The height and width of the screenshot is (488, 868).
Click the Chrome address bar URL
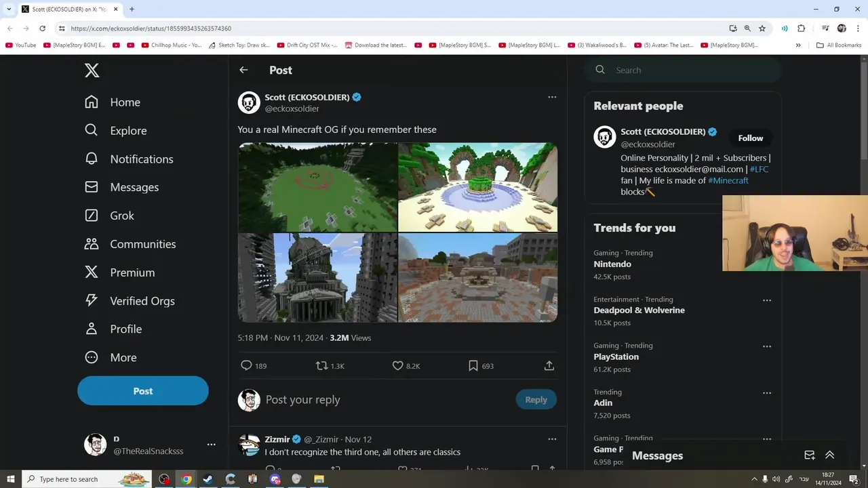(151, 28)
